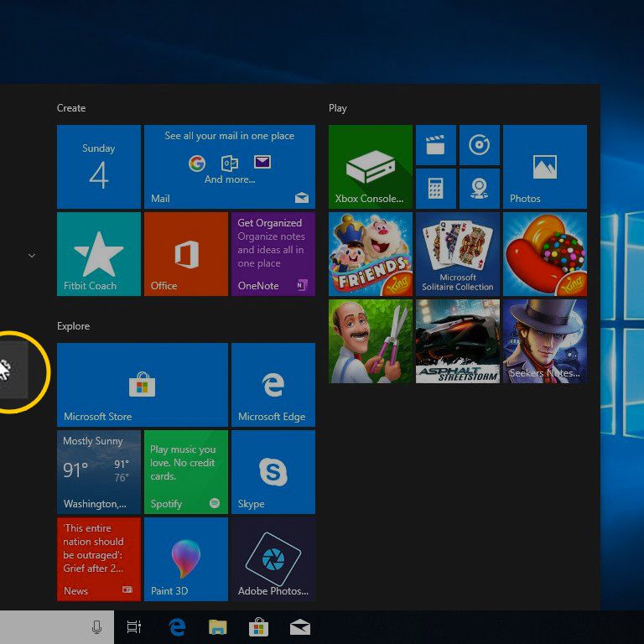Launch the Skype tile
The height and width of the screenshot is (644, 644).
[x=273, y=472]
